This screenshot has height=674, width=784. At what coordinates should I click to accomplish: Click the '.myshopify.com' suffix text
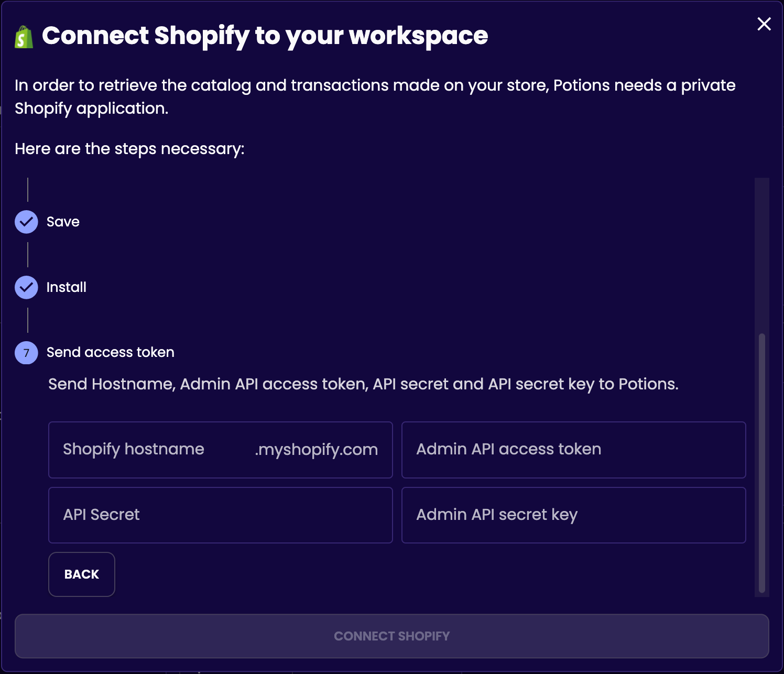(317, 450)
